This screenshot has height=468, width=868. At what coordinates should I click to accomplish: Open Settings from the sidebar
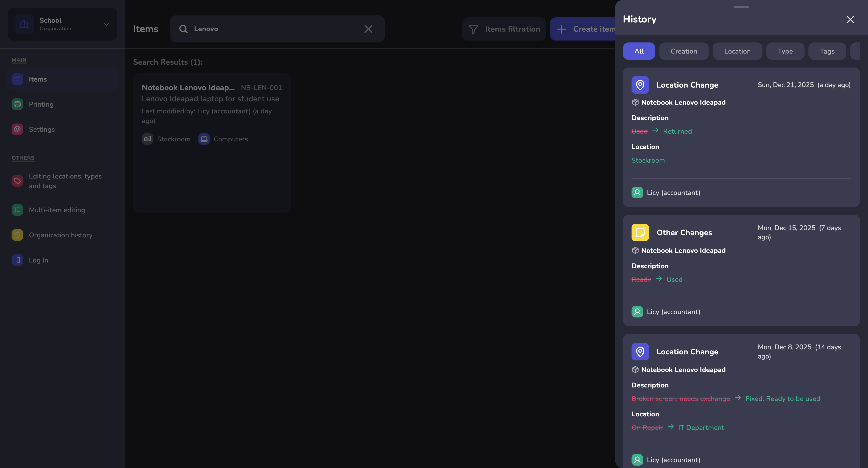click(x=41, y=129)
